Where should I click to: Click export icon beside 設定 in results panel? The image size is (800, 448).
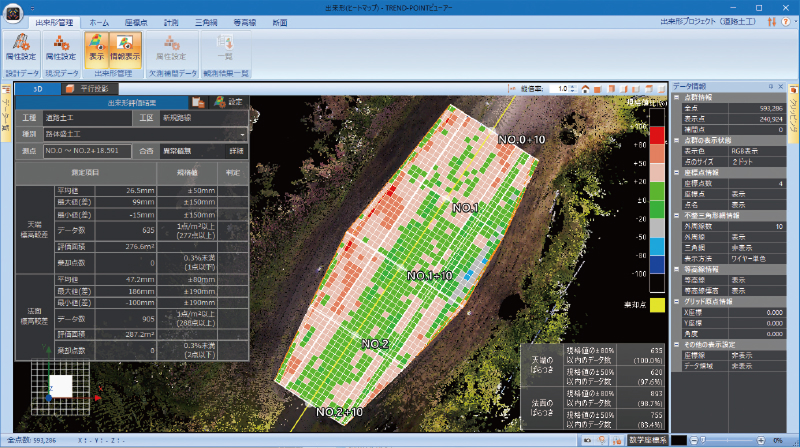pos(198,102)
